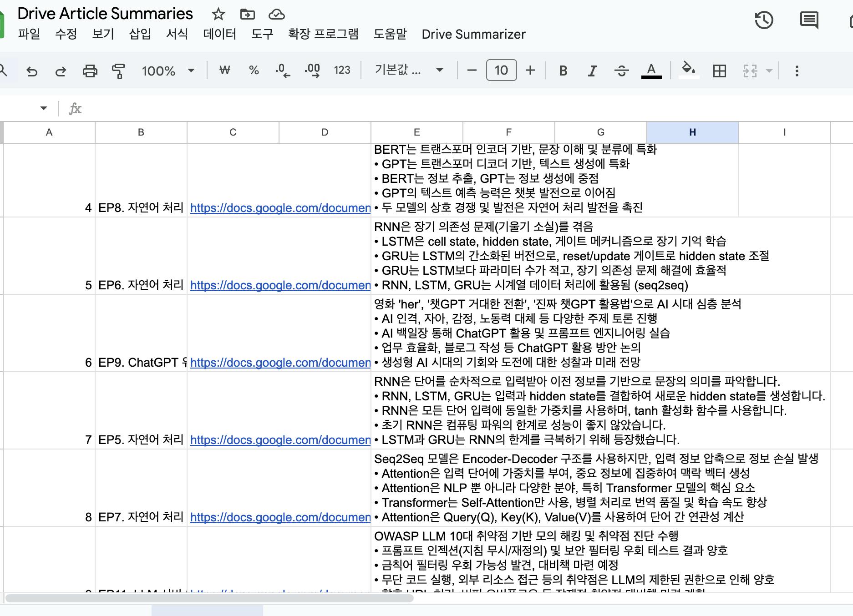Image resolution: width=853 pixels, height=616 pixels.
Task: Click the merge cells icon
Action: (x=750, y=71)
